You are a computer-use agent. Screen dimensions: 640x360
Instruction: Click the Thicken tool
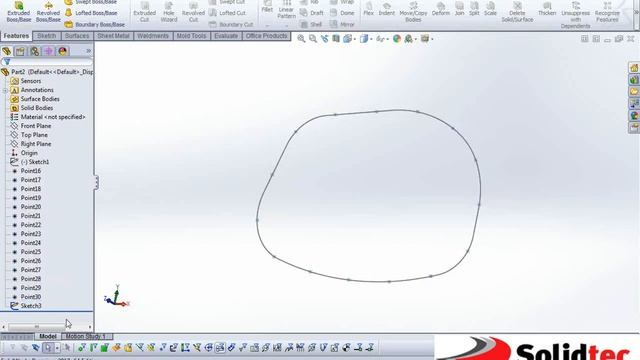pos(547,9)
